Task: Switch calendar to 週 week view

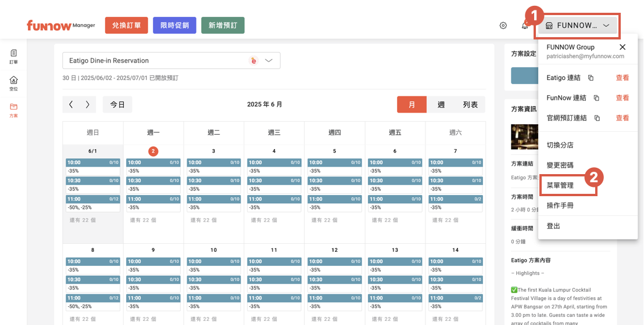Action: pyautogui.click(x=441, y=104)
